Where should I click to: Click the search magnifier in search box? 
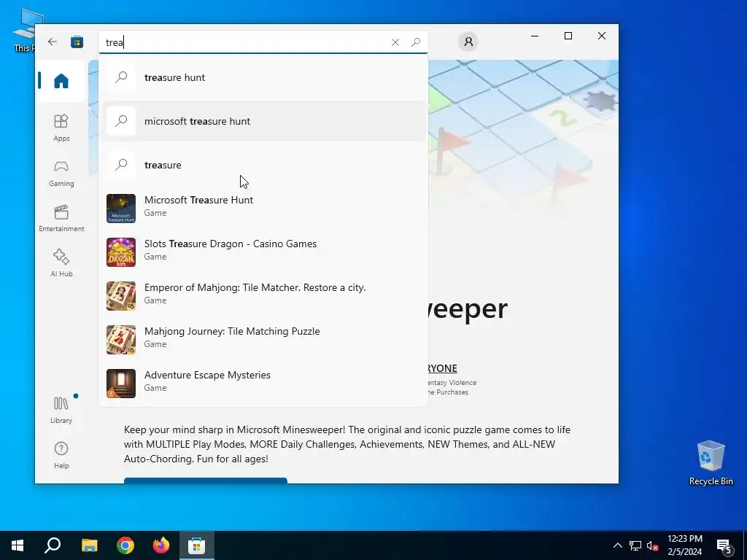[416, 42]
